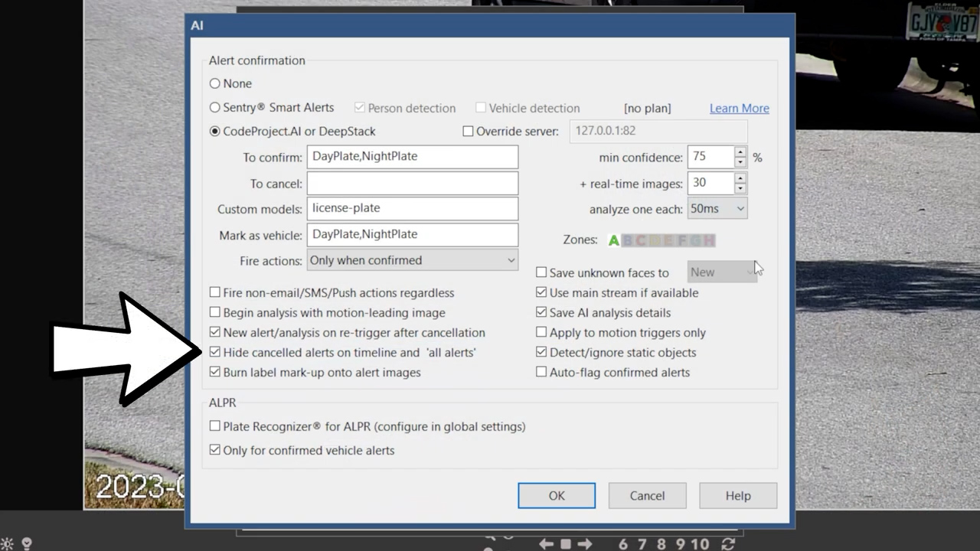980x551 pixels.
Task: Click the left arrow icon in bottom bar
Action: point(546,544)
